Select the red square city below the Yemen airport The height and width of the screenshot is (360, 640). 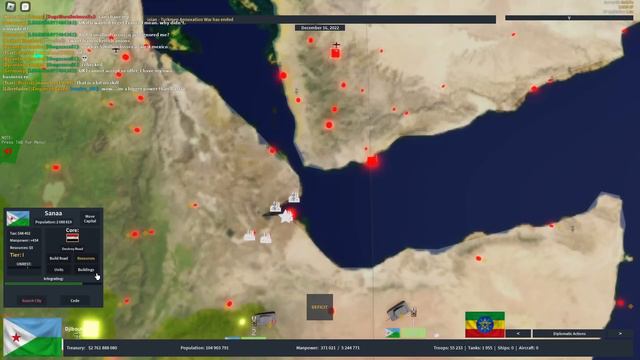pos(336,53)
